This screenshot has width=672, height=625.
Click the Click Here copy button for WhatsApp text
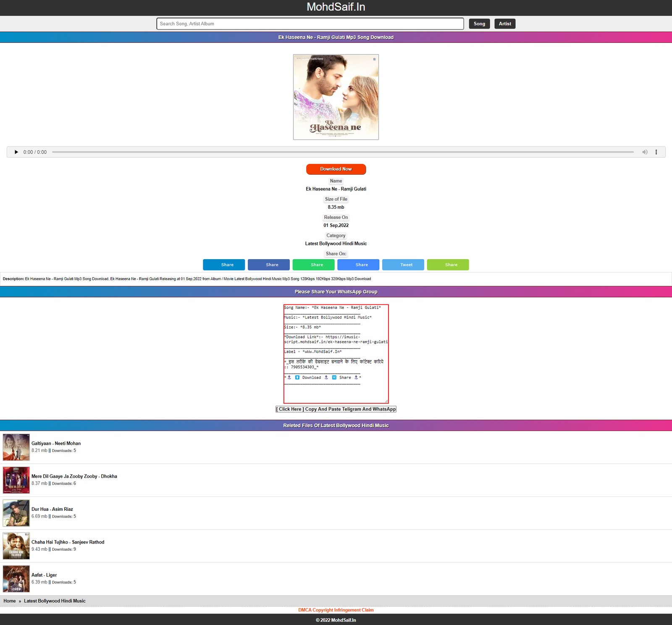coord(336,409)
